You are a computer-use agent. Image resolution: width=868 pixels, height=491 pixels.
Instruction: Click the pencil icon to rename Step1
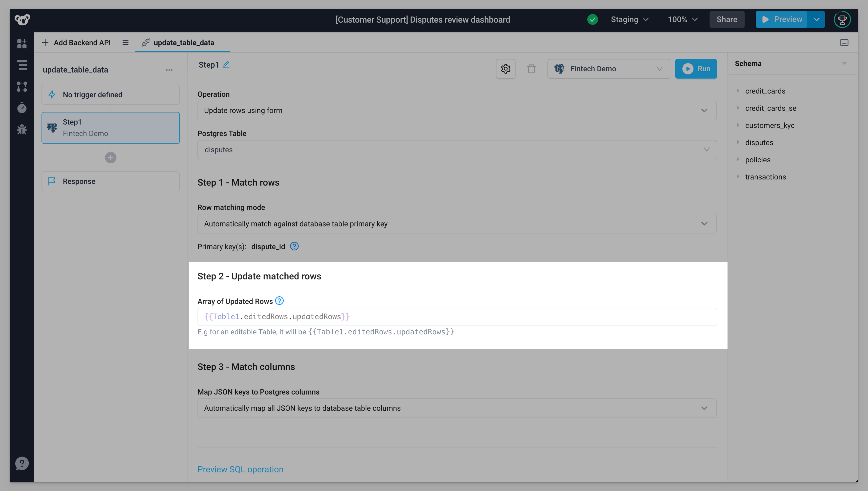pyautogui.click(x=226, y=64)
